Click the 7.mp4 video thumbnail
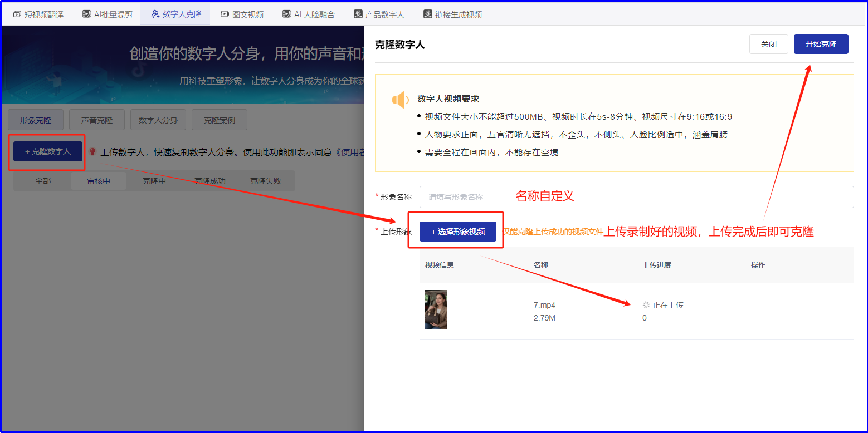 pyautogui.click(x=436, y=309)
